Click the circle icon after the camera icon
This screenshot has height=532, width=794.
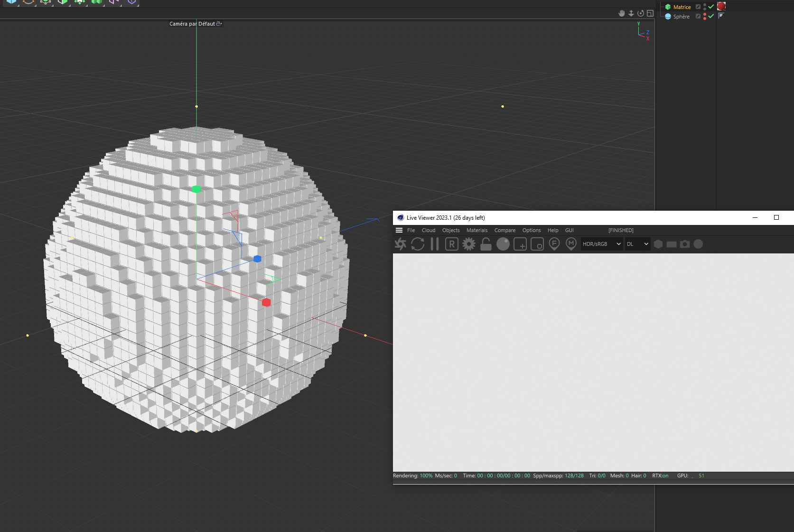pos(698,244)
